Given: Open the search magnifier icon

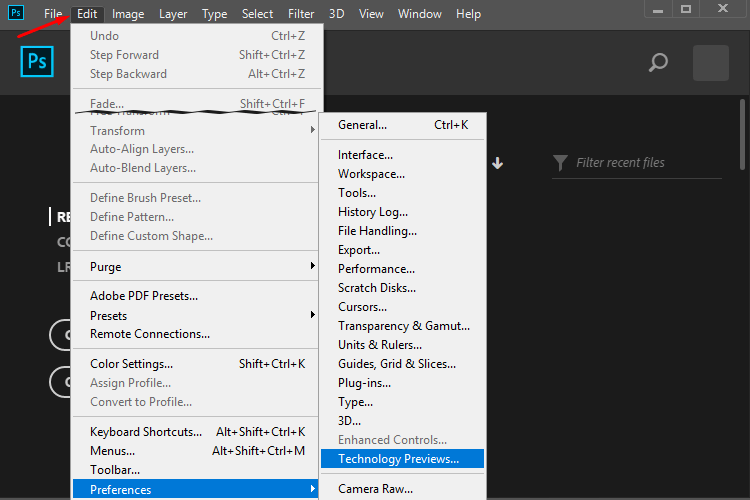Looking at the screenshot, I should pos(658,63).
